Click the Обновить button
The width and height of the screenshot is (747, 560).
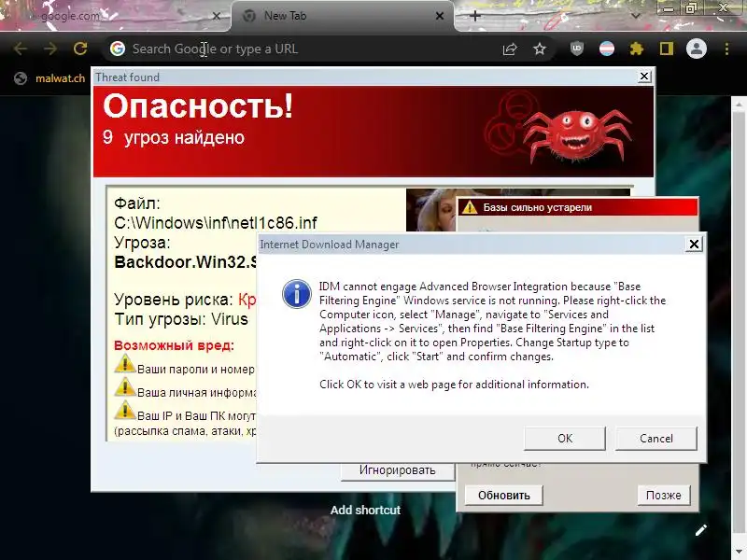503,496
